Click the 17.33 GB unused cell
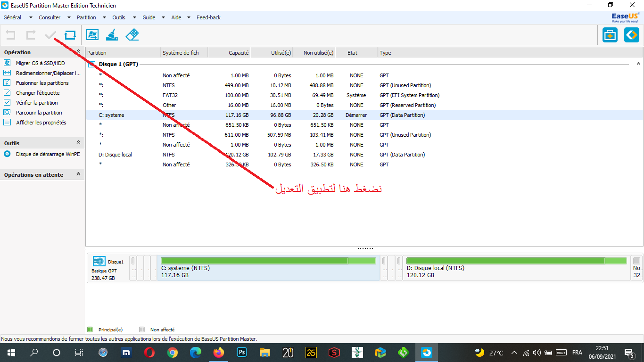644x362 pixels. 322,155
